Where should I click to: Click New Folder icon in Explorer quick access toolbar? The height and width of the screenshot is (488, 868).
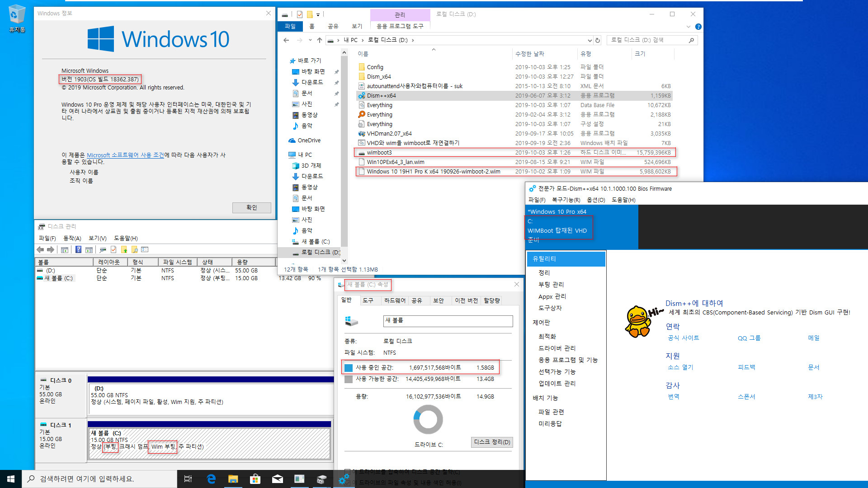pyautogui.click(x=310, y=14)
